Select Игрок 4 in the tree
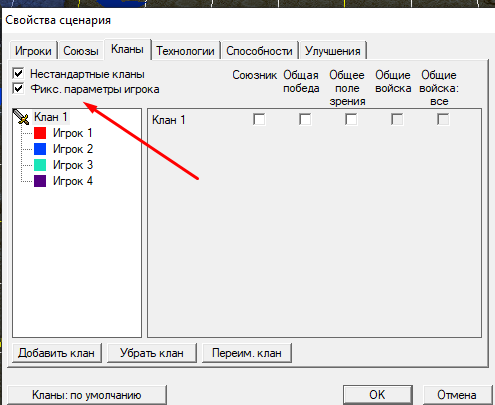Screen dimensions: 495x405 coord(73,181)
